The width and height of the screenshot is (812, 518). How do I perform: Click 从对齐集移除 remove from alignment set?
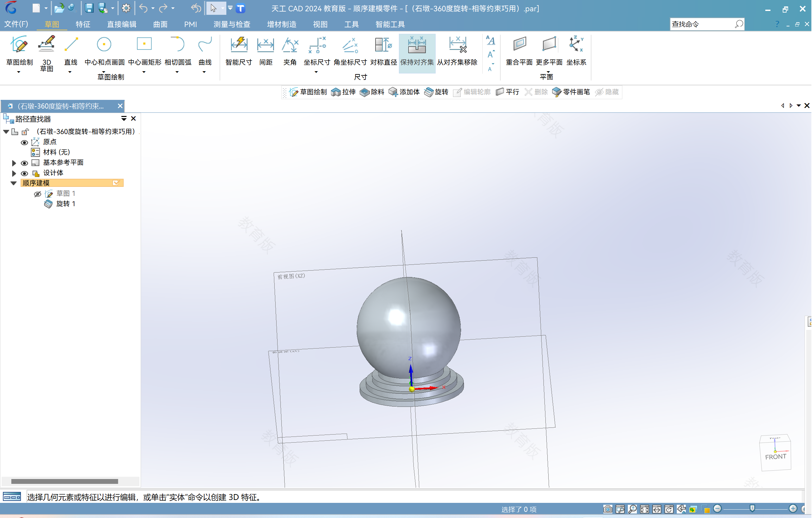coord(457,51)
